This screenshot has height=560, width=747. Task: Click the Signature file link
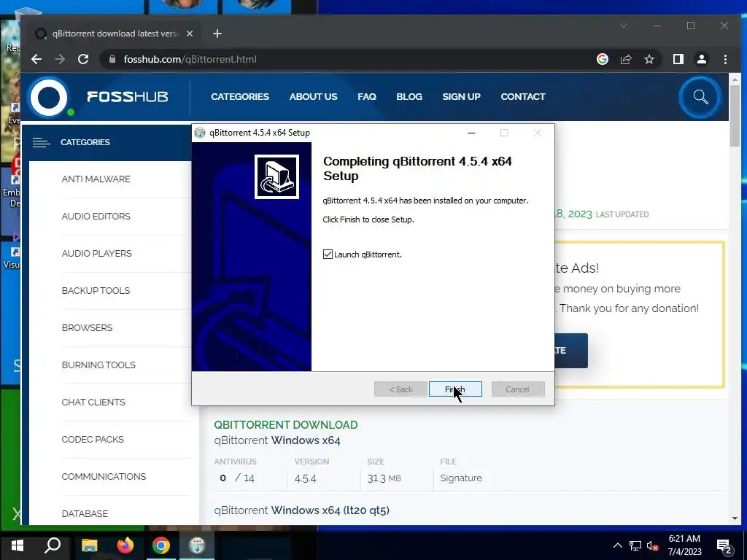461,478
